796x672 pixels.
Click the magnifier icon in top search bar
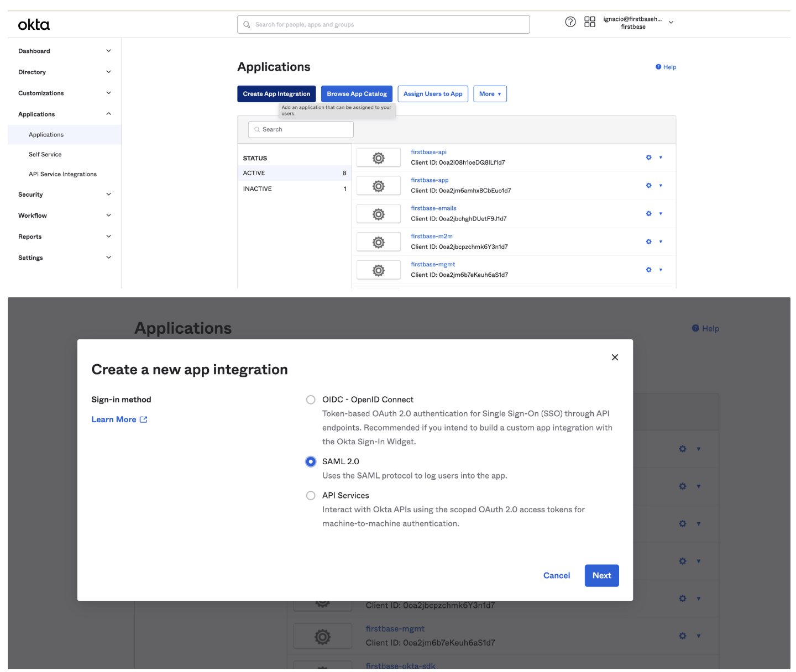[x=247, y=24]
